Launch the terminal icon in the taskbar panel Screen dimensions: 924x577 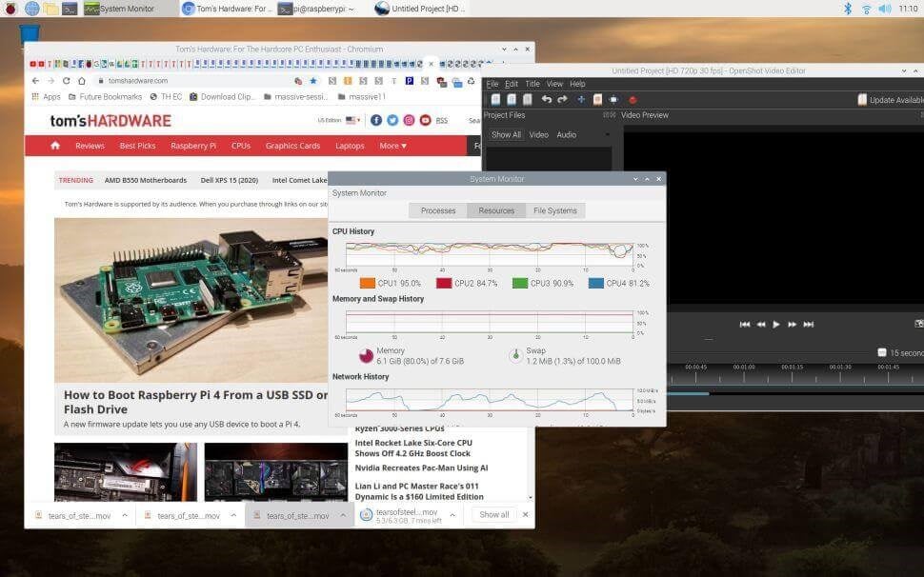click(70, 9)
